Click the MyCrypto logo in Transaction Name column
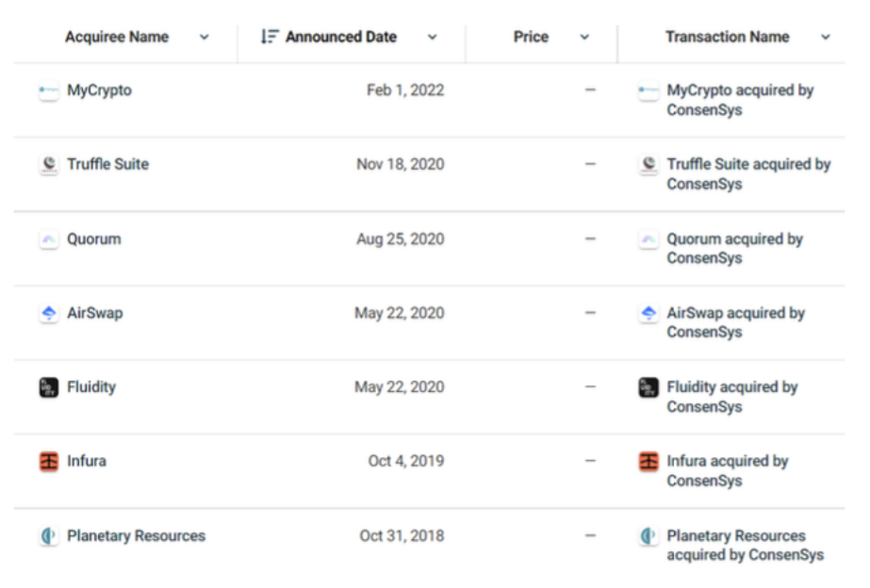Screen dimensions: 870x588 tap(648, 90)
